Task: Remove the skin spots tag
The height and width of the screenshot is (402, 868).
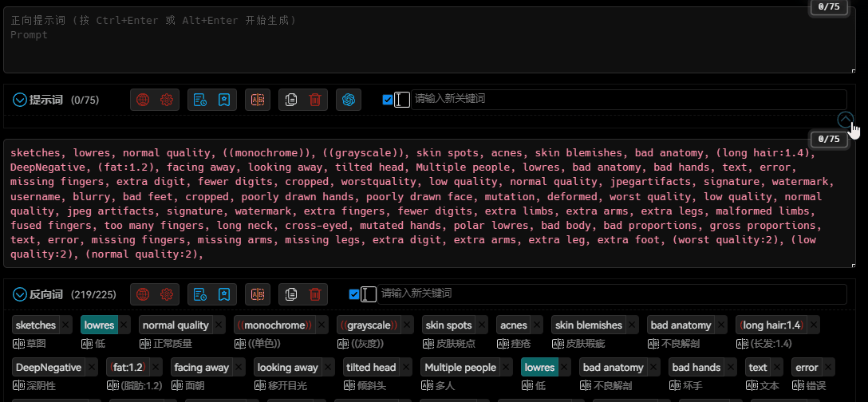Action: [482, 325]
